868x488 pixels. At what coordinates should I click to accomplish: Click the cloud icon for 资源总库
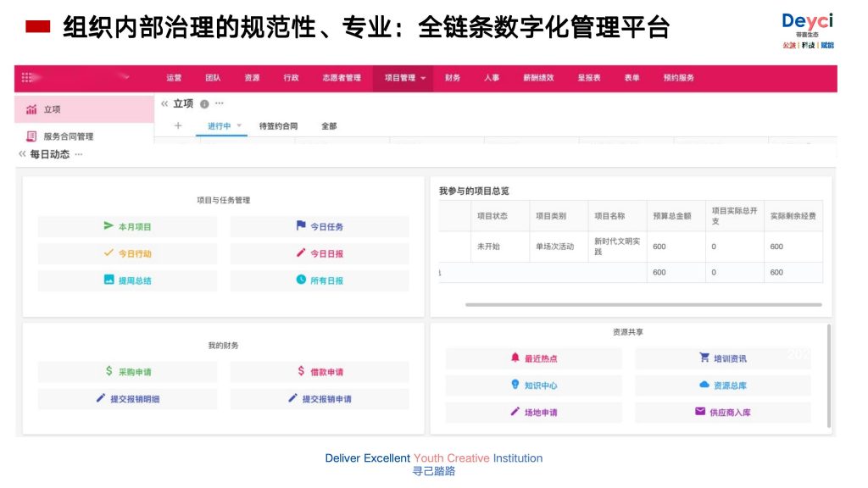coord(704,385)
